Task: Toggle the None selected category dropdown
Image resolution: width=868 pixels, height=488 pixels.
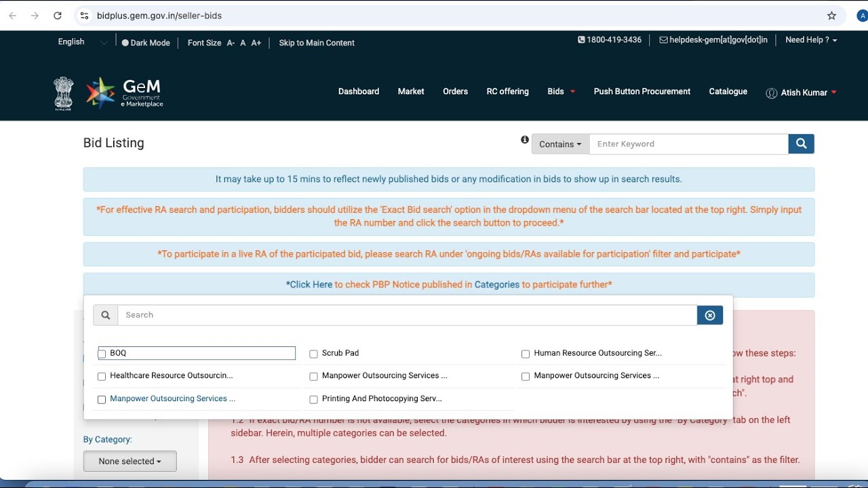Action: [130, 462]
